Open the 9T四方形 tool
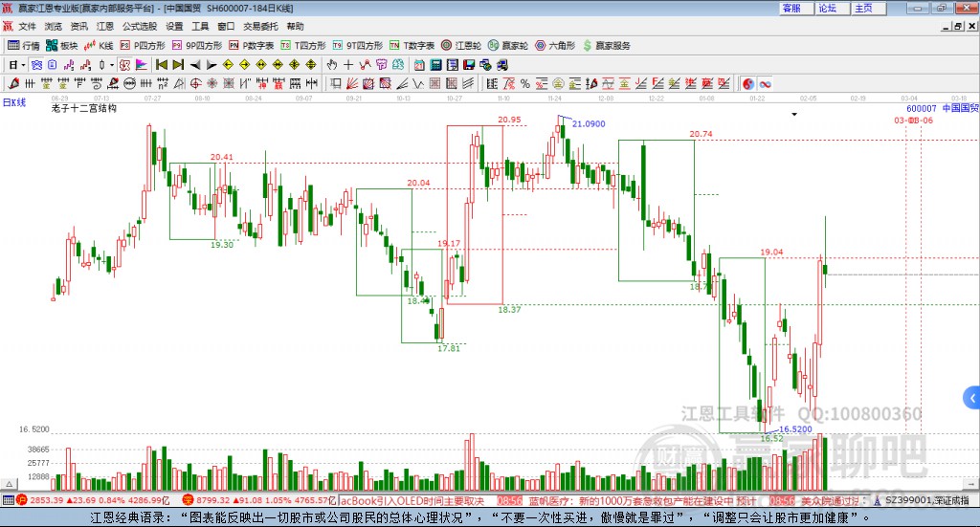980x527 pixels. coord(358,46)
